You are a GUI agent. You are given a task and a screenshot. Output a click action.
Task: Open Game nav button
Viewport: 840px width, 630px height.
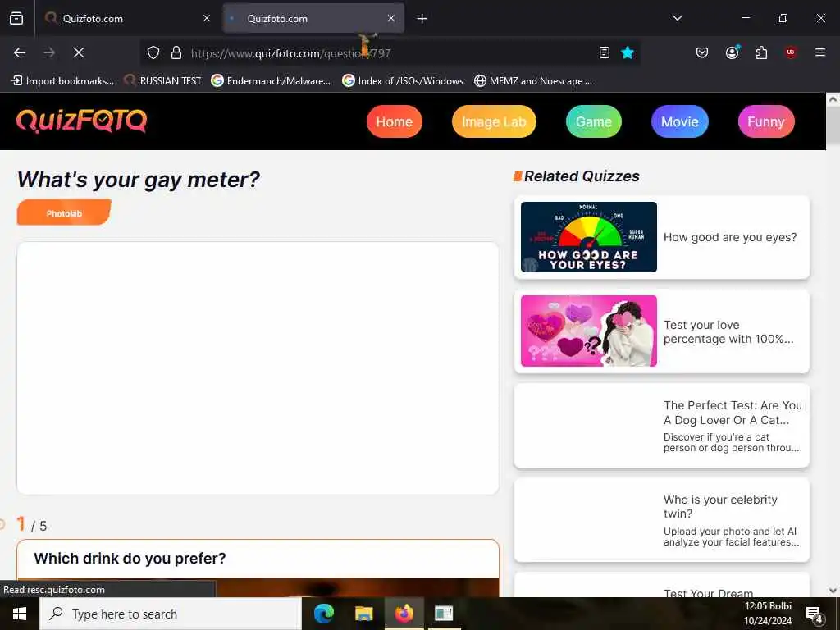(x=594, y=121)
